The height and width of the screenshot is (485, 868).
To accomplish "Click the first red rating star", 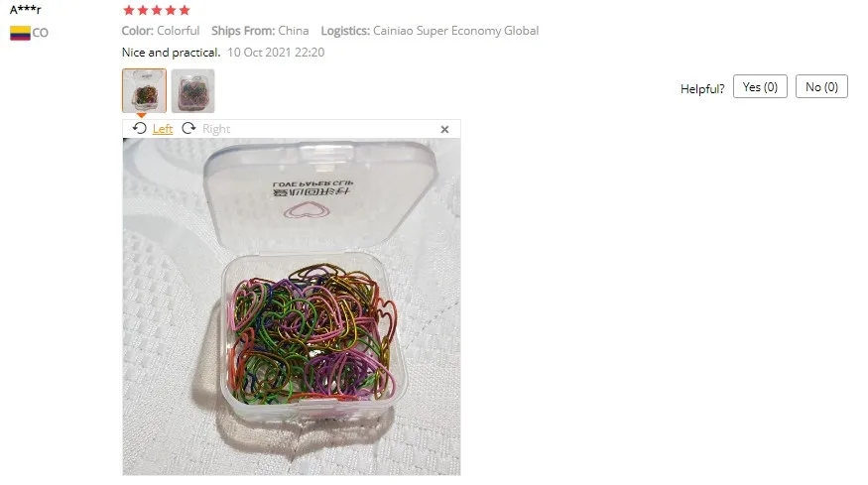I will [128, 10].
